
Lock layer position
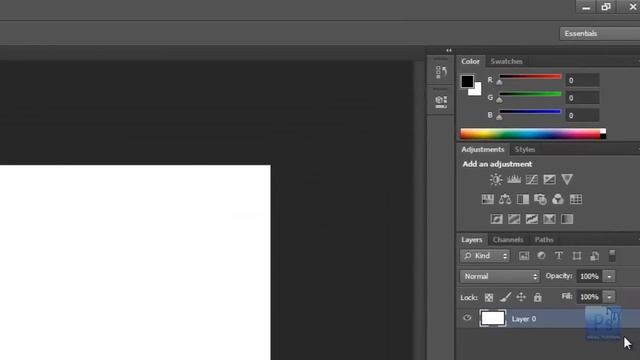click(521, 297)
